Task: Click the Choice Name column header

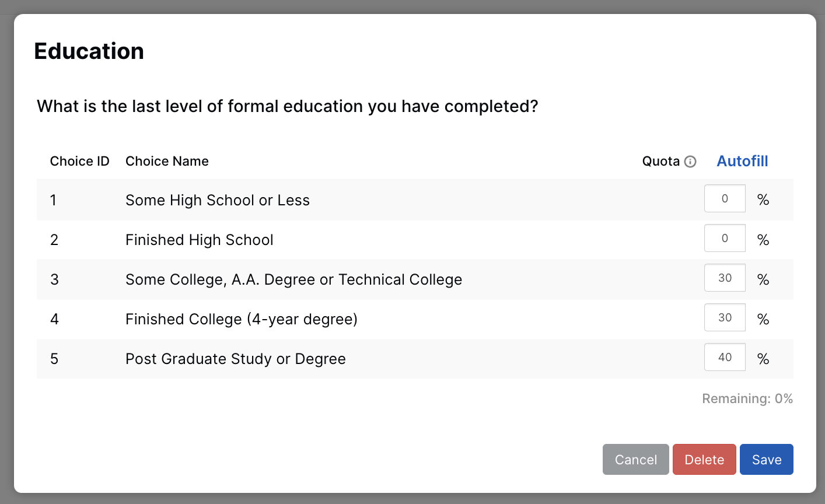Action: coord(167,161)
